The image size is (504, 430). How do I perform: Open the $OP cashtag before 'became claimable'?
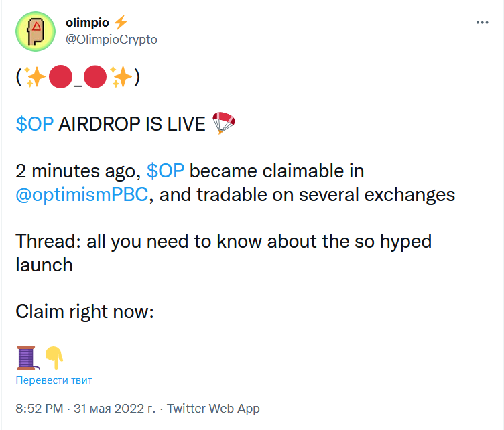[165, 171]
